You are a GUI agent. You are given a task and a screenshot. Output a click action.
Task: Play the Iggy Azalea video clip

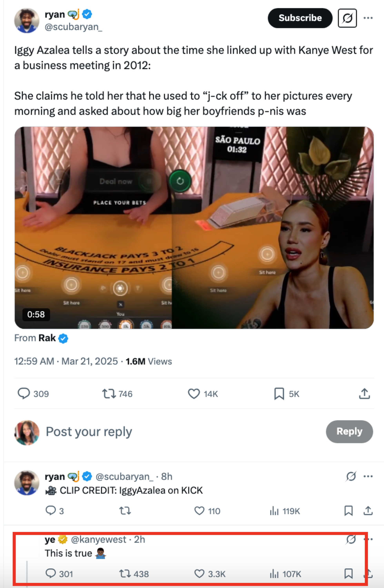[x=194, y=227]
